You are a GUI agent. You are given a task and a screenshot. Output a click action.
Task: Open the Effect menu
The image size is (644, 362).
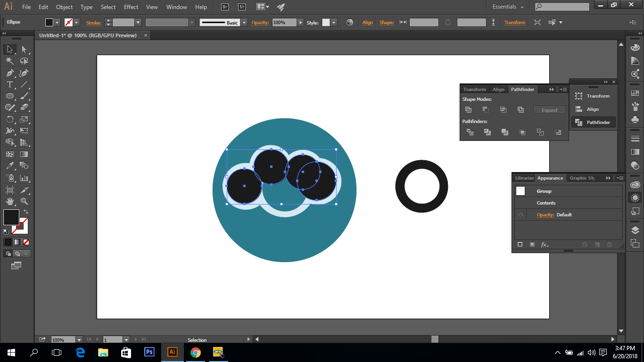click(131, 7)
